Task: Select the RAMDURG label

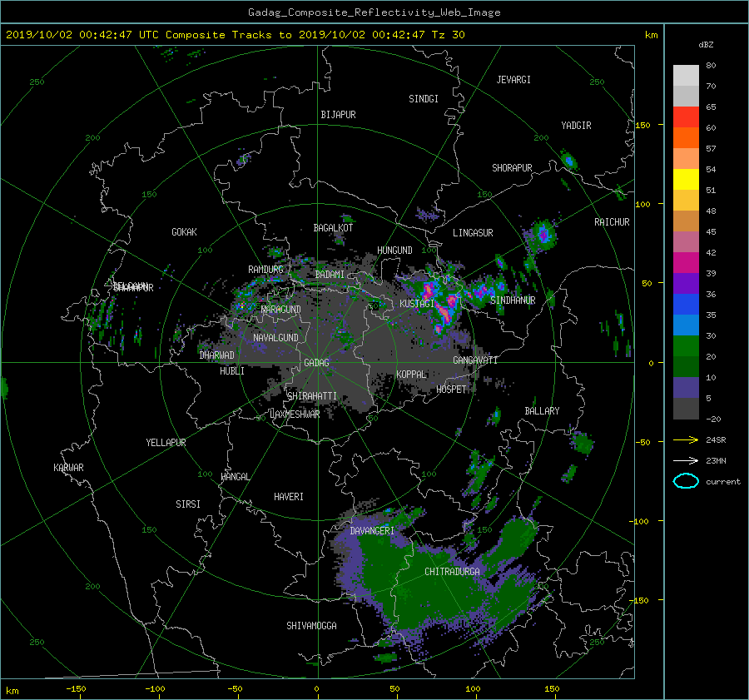Action: point(265,270)
